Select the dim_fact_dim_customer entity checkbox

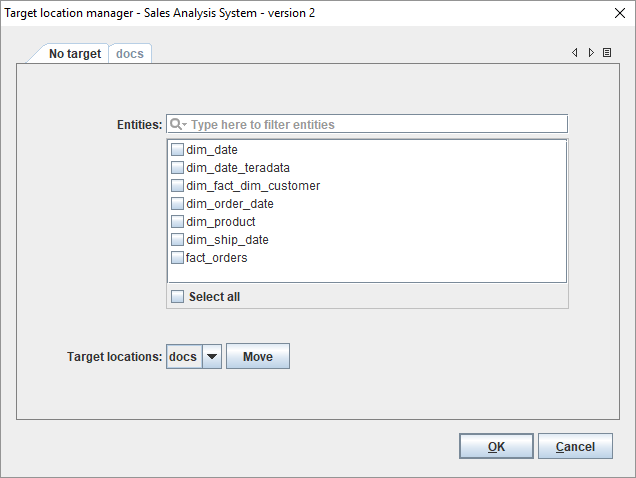tap(177, 186)
